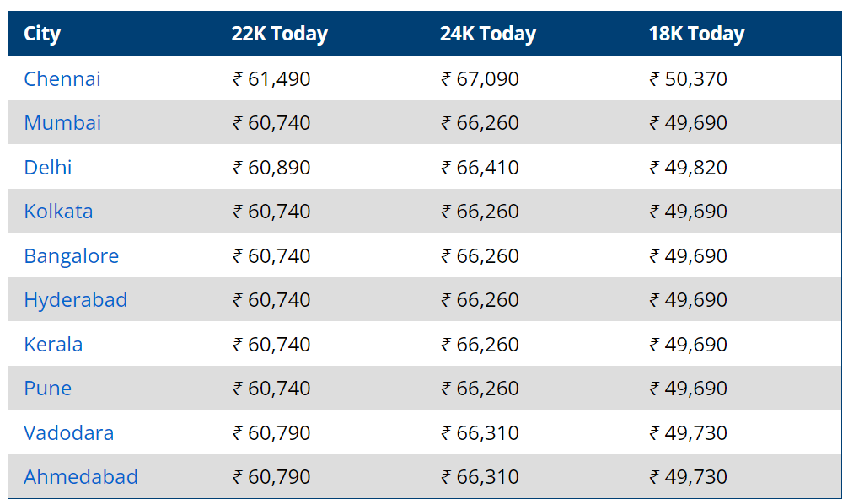Click the 22K Today column header
The width and height of the screenshot is (848, 504).
[x=280, y=34]
